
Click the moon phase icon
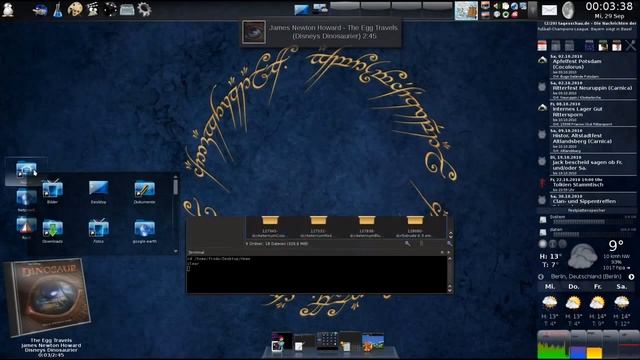(568, 10)
